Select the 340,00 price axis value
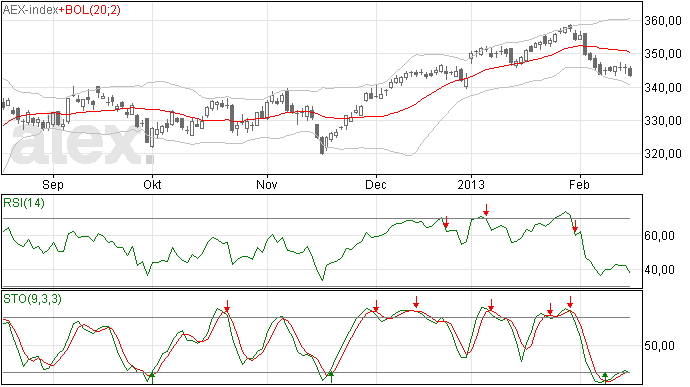 tap(663, 88)
